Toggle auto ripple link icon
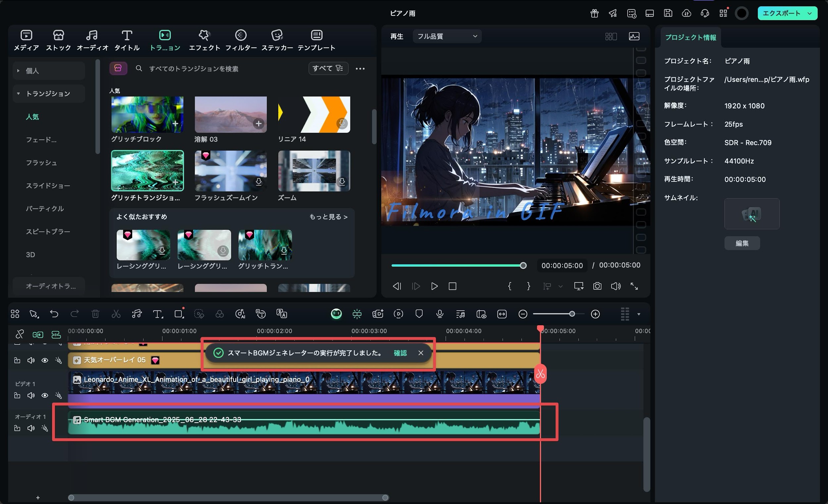This screenshot has width=828, height=504. point(38,335)
